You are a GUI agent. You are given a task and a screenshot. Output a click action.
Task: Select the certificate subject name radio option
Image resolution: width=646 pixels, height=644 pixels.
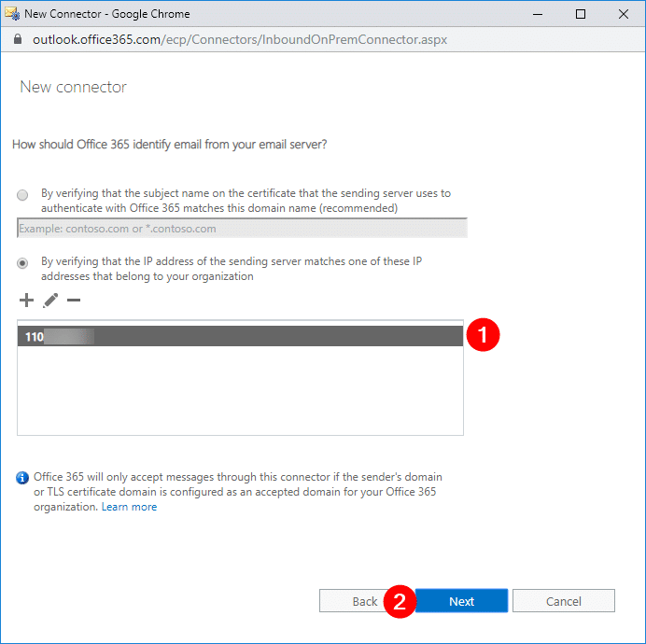pos(22,194)
